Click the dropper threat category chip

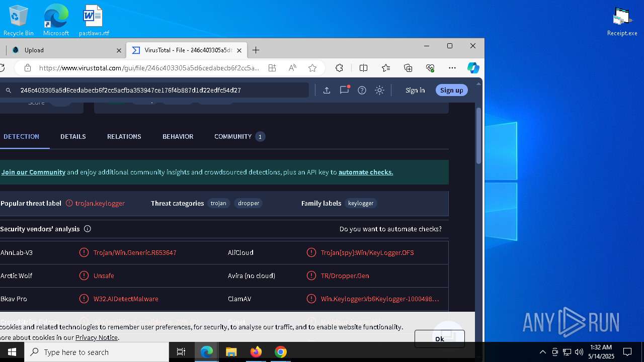tap(249, 203)
